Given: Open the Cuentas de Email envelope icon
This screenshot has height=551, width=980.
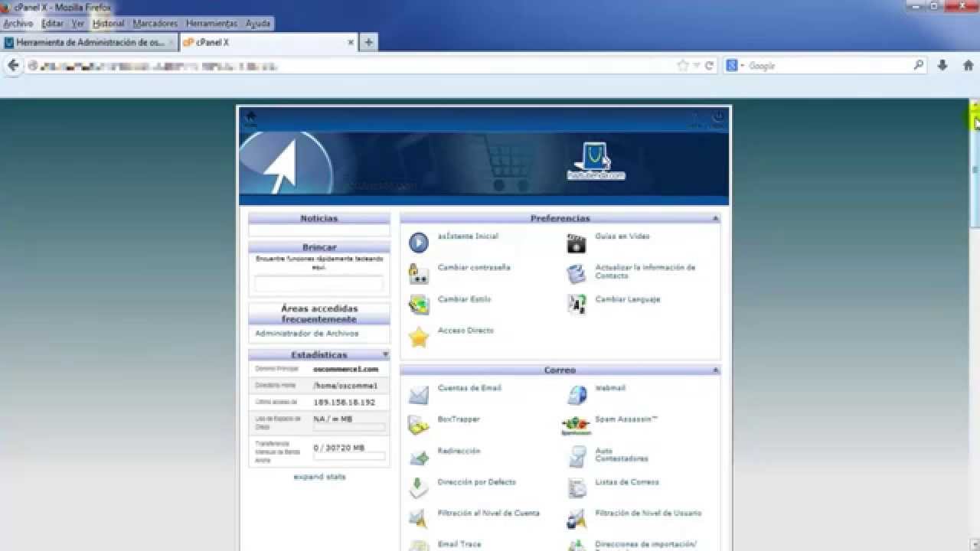Looking at the screenshot, I should pos(419,395).
